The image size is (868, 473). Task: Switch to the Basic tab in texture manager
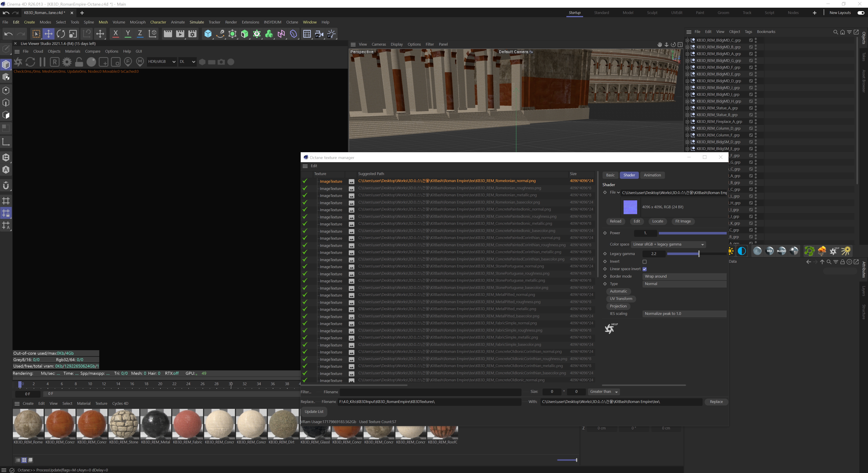pos(610,175)
